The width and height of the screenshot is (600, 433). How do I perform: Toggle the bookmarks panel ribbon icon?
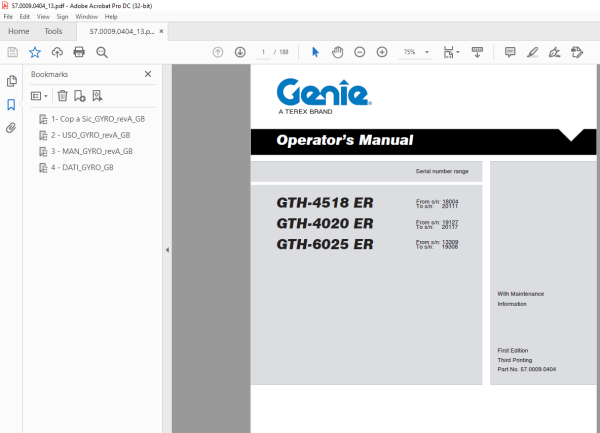coord(11,104)
